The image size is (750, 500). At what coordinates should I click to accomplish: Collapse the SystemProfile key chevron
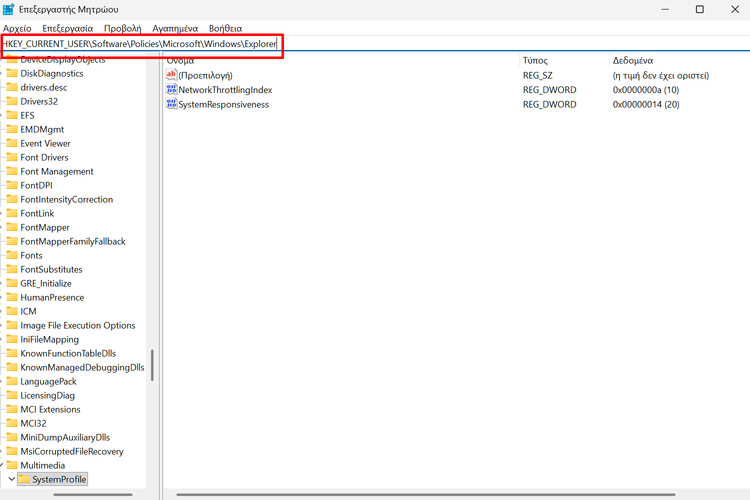pyautogui.click(x=12, y=480)
